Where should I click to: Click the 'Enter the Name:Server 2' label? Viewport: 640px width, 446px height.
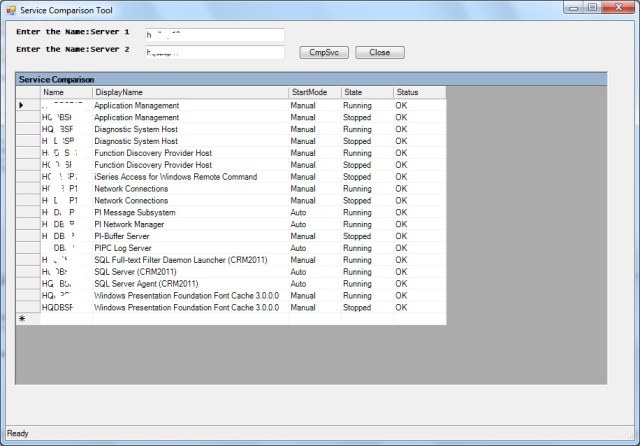[73, 49]
